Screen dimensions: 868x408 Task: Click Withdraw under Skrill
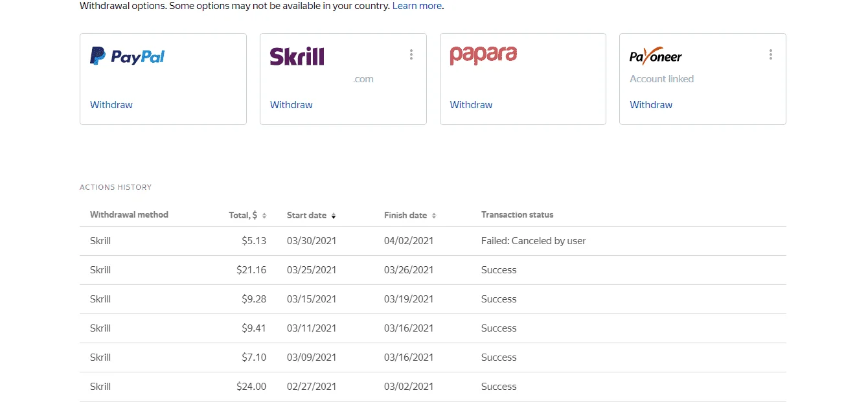pos(291,105)
